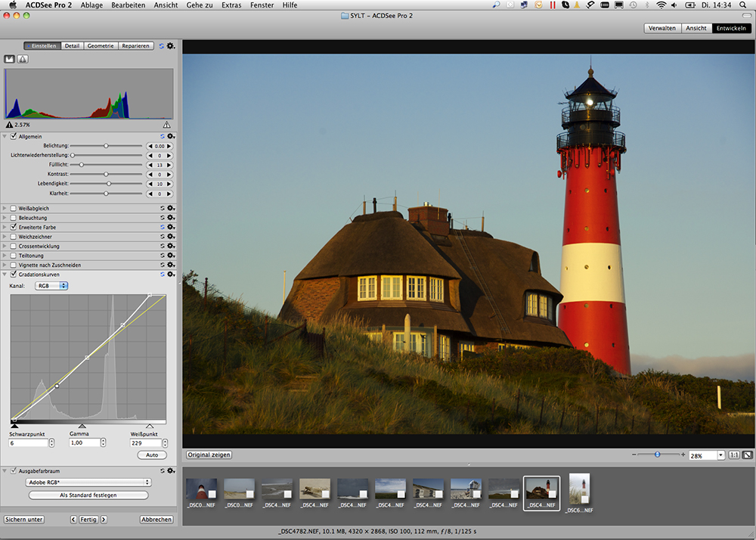Toggle the highlight clipping warning triangle

click(166, 124)
